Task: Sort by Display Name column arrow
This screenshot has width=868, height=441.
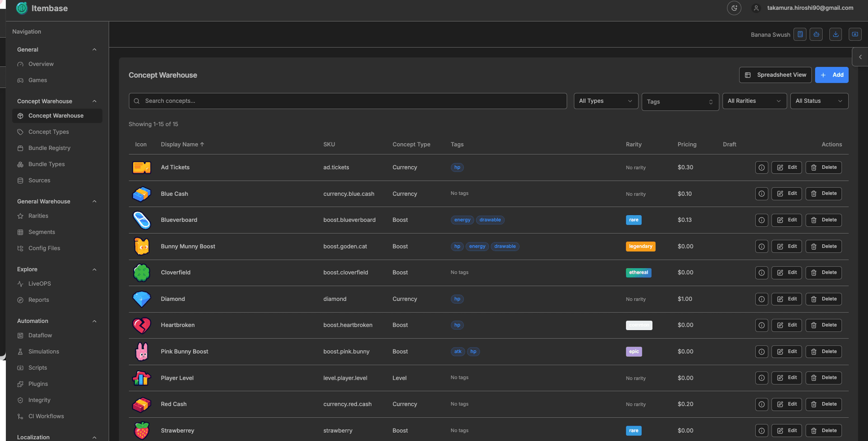Action: 202,144
